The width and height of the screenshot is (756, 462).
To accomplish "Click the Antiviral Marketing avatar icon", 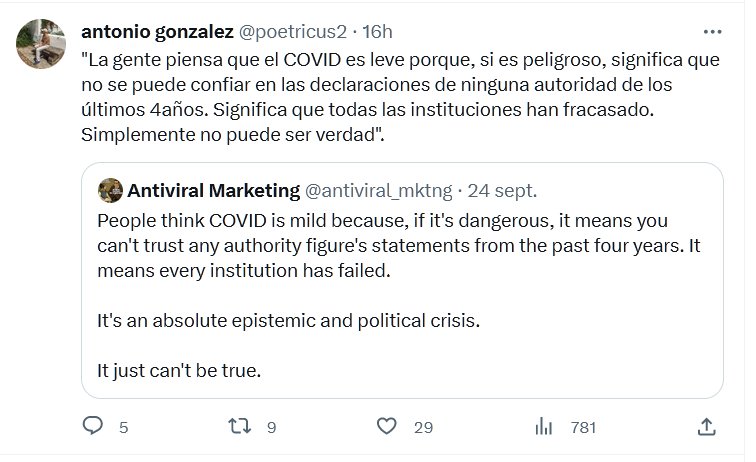I will coord(110,190).
